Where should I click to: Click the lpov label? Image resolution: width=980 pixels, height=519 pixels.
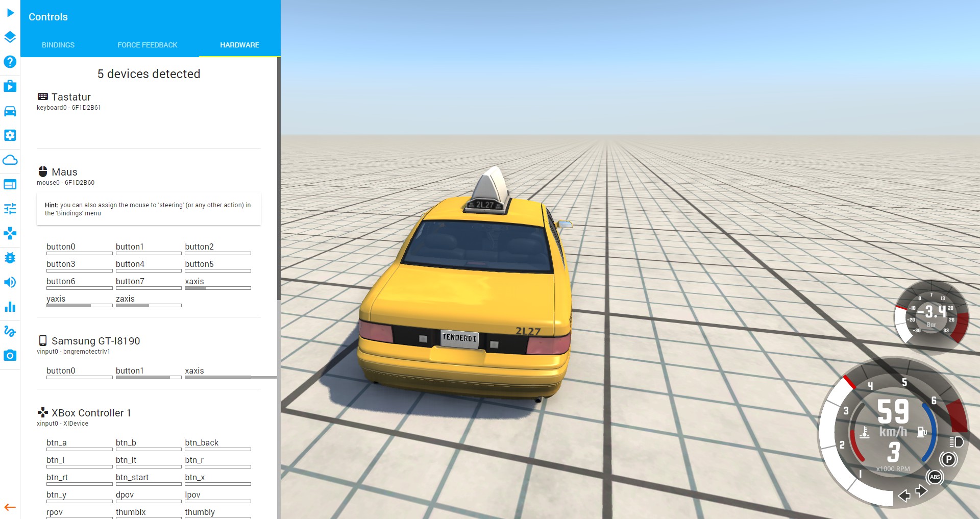click(192, 495)
